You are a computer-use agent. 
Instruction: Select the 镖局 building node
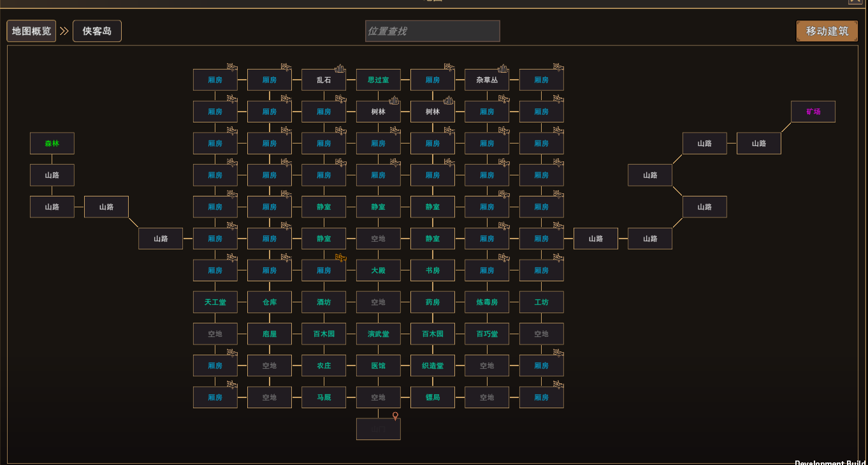pyautogui.click(x=433, y=397)
